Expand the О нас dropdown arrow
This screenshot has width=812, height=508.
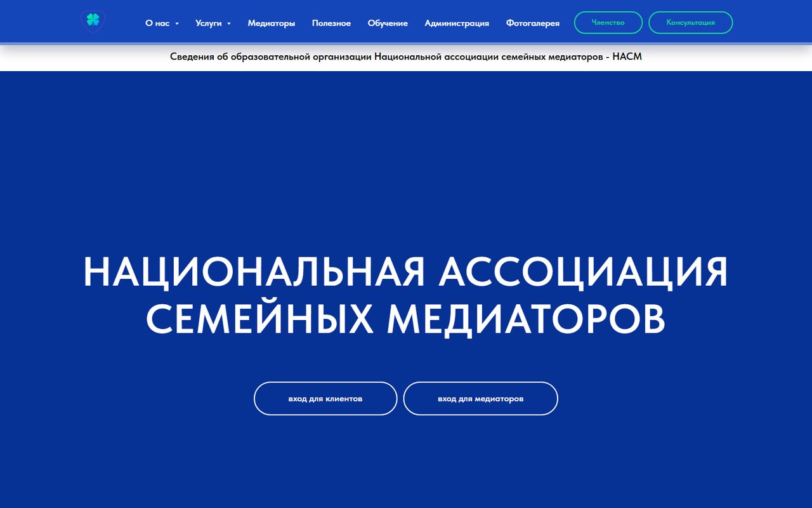click(x=177, y=23)
